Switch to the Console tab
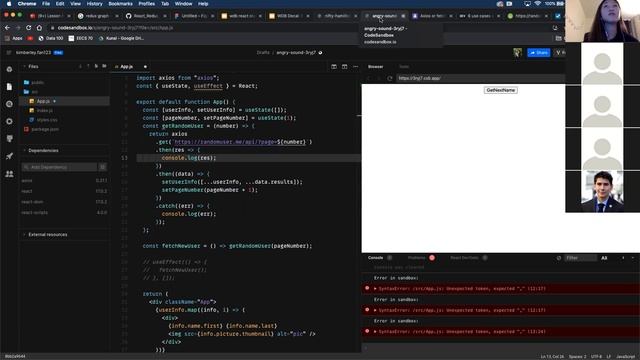Viewport: 640px width, 360px height. pyautogui.click(x=376, y=258)
